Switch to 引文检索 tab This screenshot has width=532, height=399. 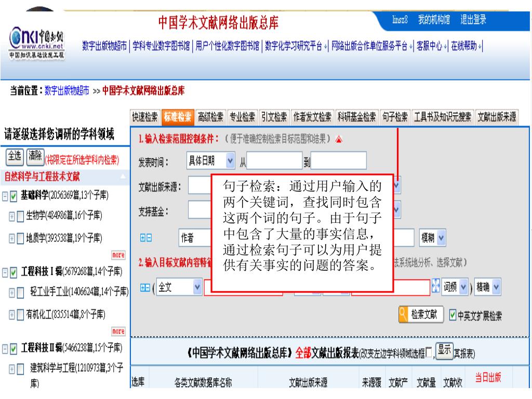coord(274,117)
